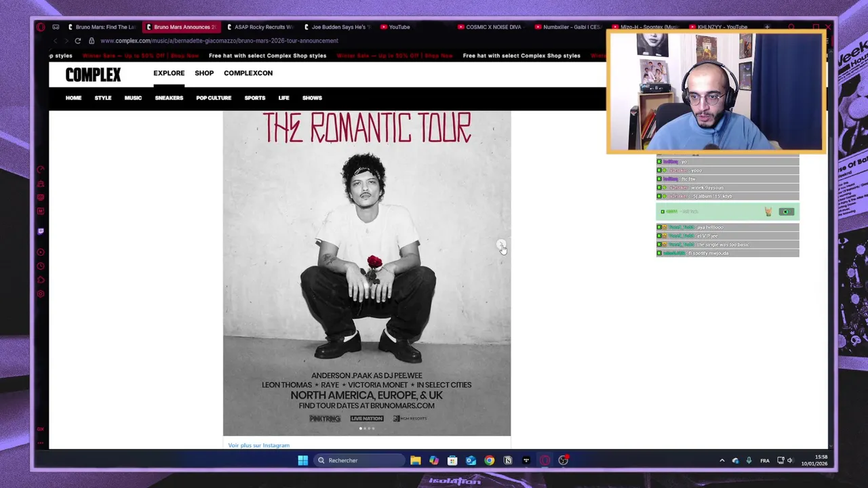The height and width of the screenshot is (488, 868).
Task: Click the Romantic Tour poster image
Action: (x=367, y=274)
